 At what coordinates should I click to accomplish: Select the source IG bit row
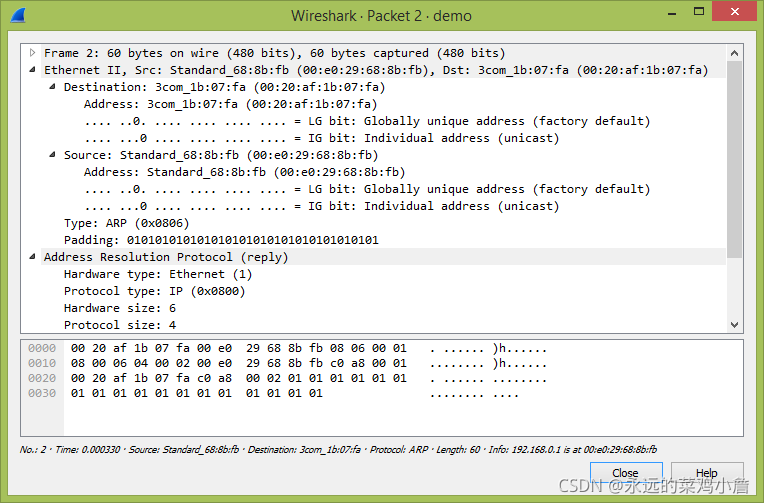coord(322,206)
